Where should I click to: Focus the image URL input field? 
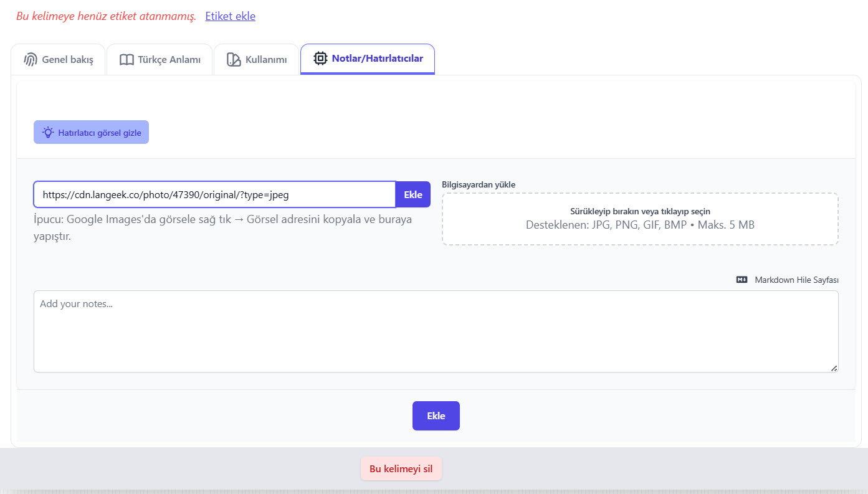point(214,194)
